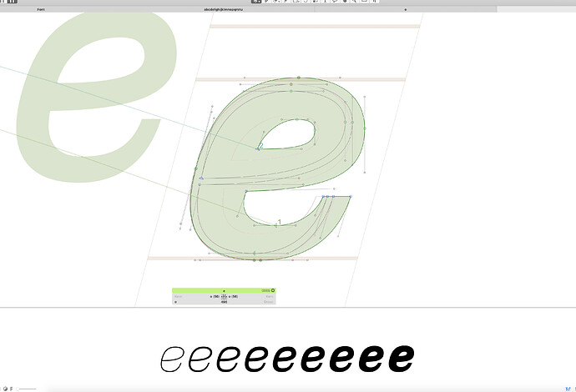576x392 pixels.
Task: Switch to the abcdefghijklmnopqrstu edit tab
Action: [224, 9]
